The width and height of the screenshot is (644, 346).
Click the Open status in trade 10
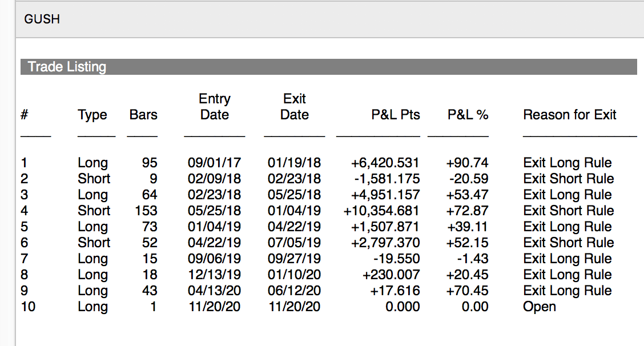click(539, 307)
